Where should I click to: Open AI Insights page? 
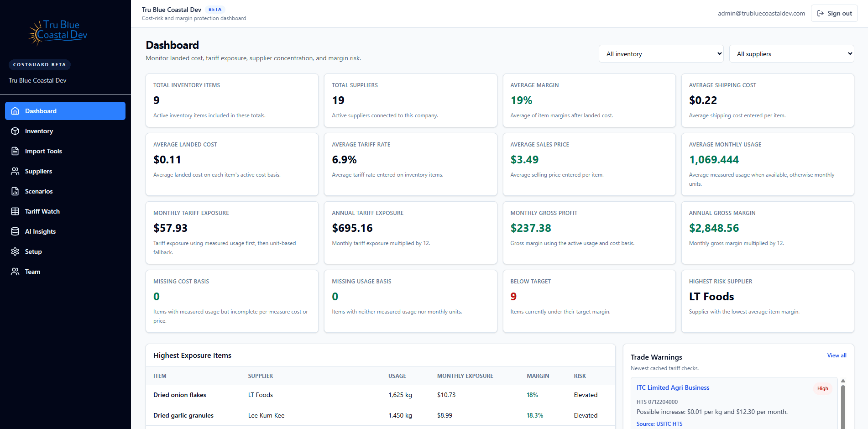pyautogui.click(x=65, y=231)
